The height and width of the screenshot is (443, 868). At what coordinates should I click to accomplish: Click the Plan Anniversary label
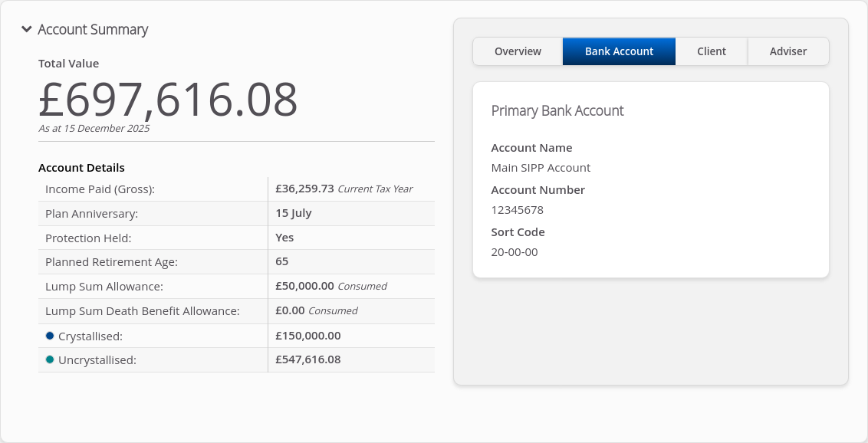[92, 214]
